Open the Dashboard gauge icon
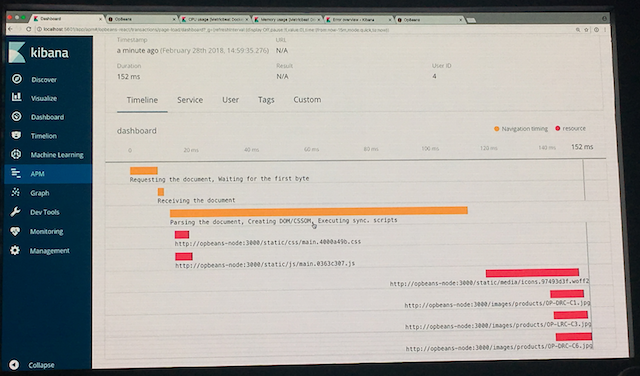The height and width of the screenshot is (376, 640). tap(16, 116)
